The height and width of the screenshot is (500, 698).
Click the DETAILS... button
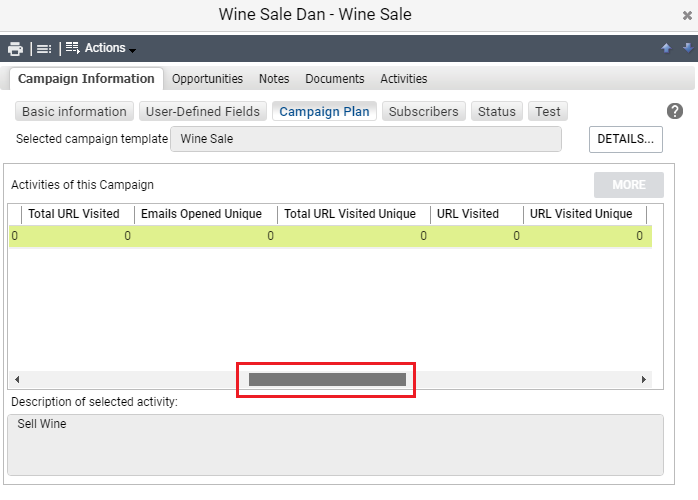pos(625,139)
